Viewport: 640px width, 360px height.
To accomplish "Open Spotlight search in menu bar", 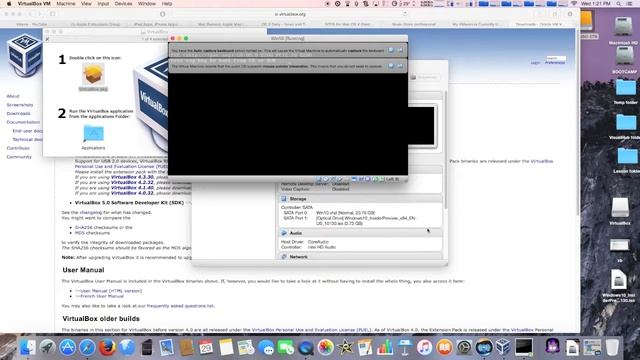I will point(619,4).
